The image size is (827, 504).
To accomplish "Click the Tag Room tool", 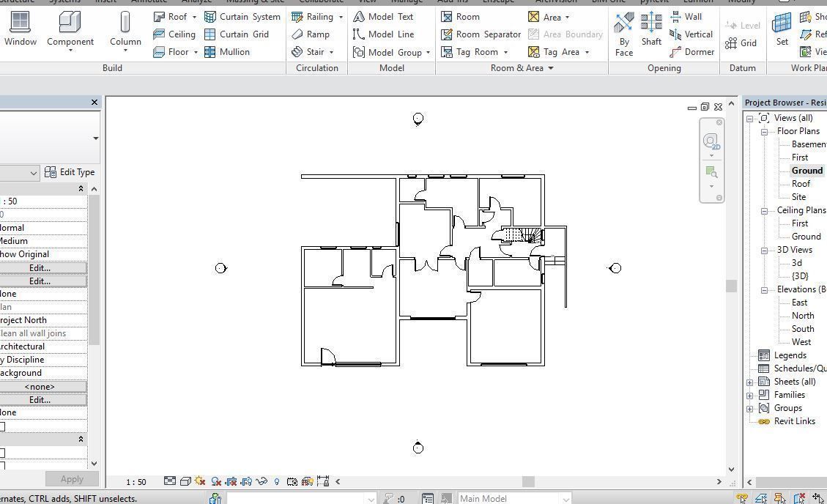I will coord(470,52).
